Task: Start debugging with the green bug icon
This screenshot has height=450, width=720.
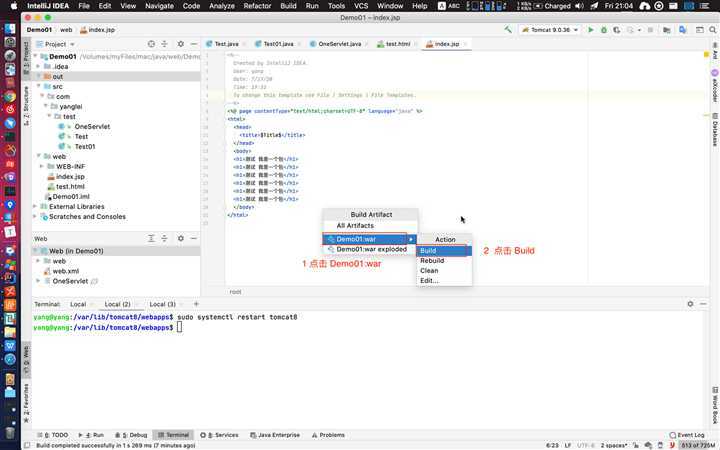Action: pyautogui.click(x=604, y=30)
